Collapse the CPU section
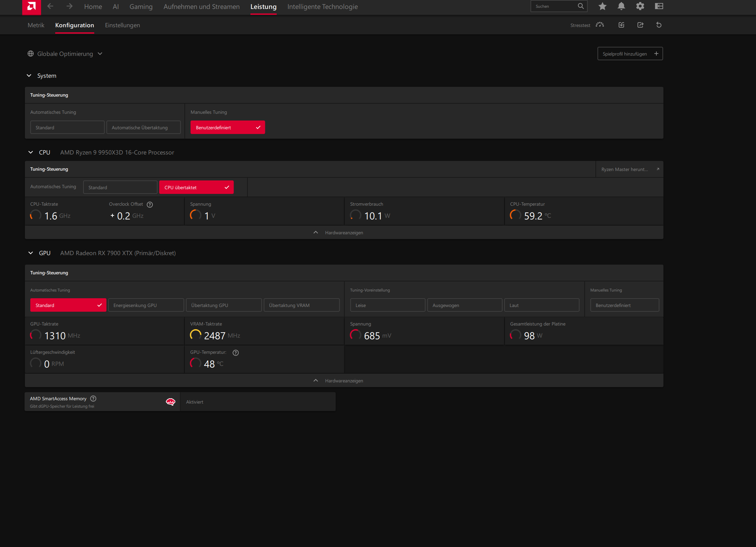 coord(31,152)
